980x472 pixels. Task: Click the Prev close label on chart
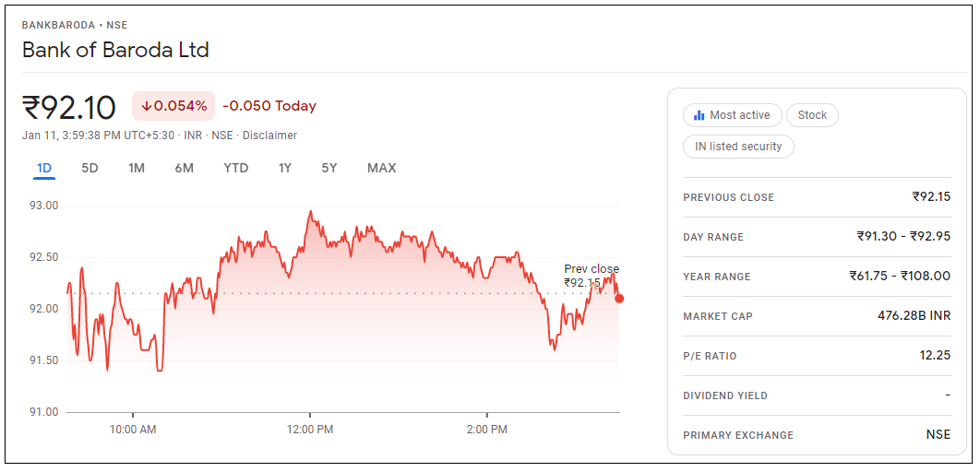click(592, 269)
